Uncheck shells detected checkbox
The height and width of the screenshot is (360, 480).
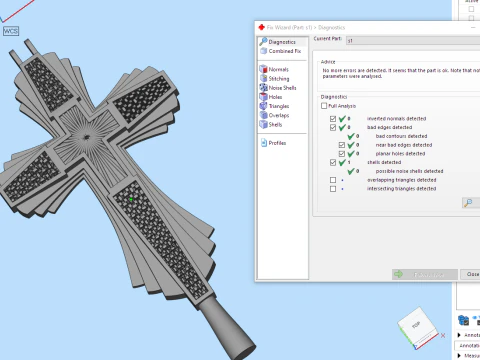(x=333, y=162)
